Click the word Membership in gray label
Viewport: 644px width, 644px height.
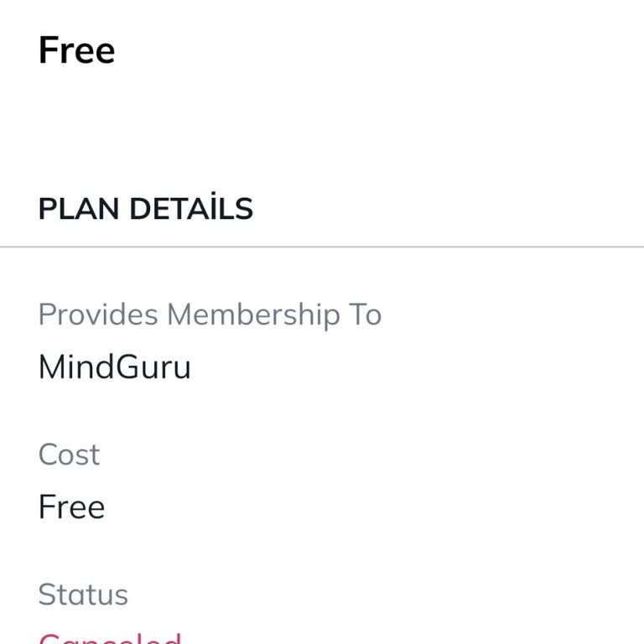(x=253, y=315)
